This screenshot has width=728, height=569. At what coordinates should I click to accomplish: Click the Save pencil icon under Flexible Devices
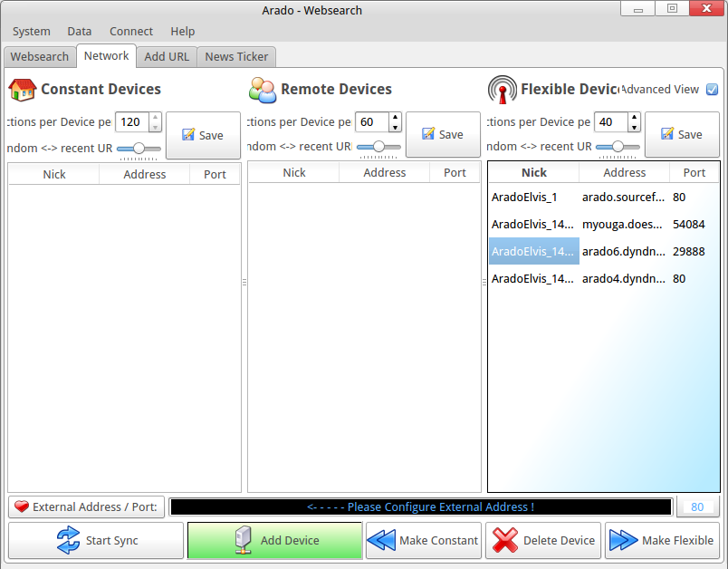(667, 134)
